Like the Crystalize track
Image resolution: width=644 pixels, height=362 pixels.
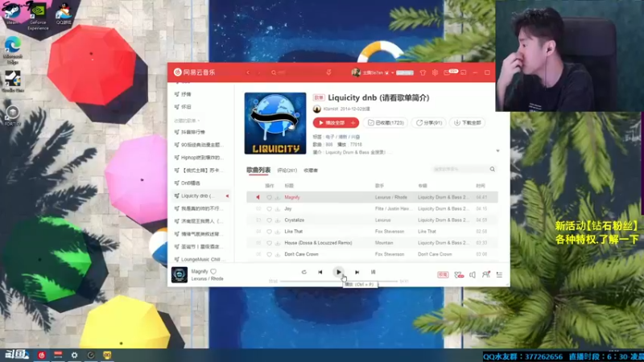269,220
